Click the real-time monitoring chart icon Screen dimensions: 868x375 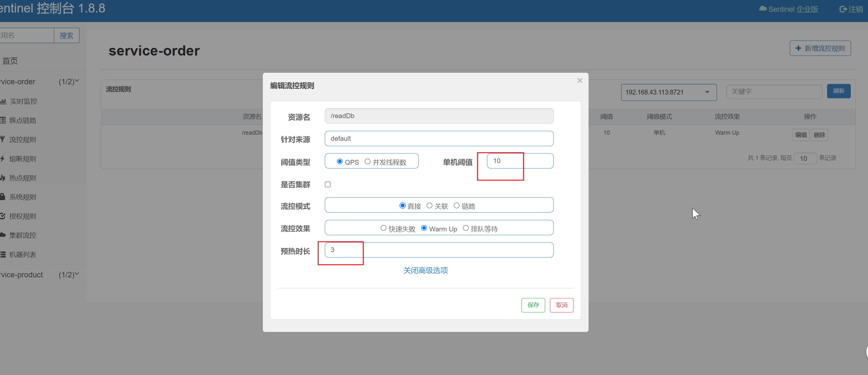[x=4, y=101]
